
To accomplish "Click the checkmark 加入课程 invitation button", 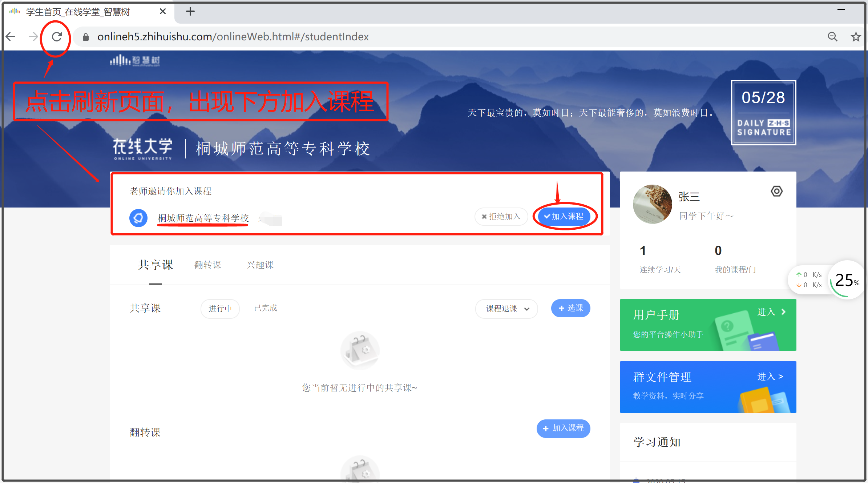I will [564, 217].
